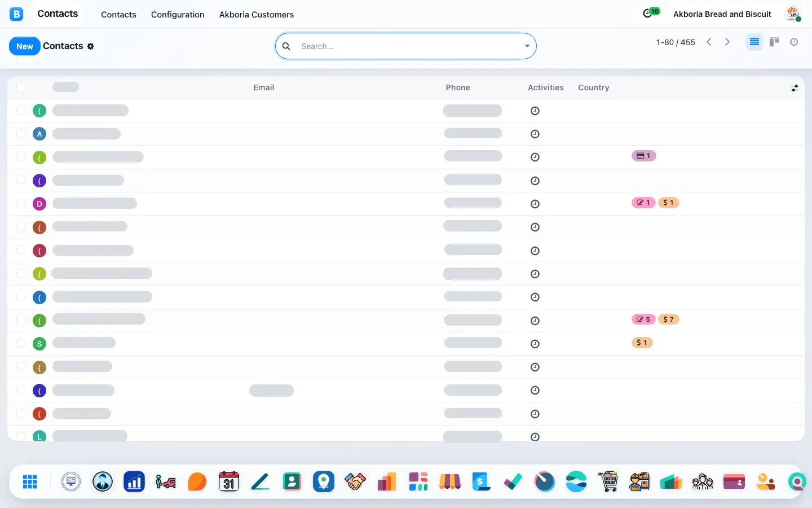Screen dimensions: 812x508
Task: Sort by the Phone column header
Action: point(458,87)
